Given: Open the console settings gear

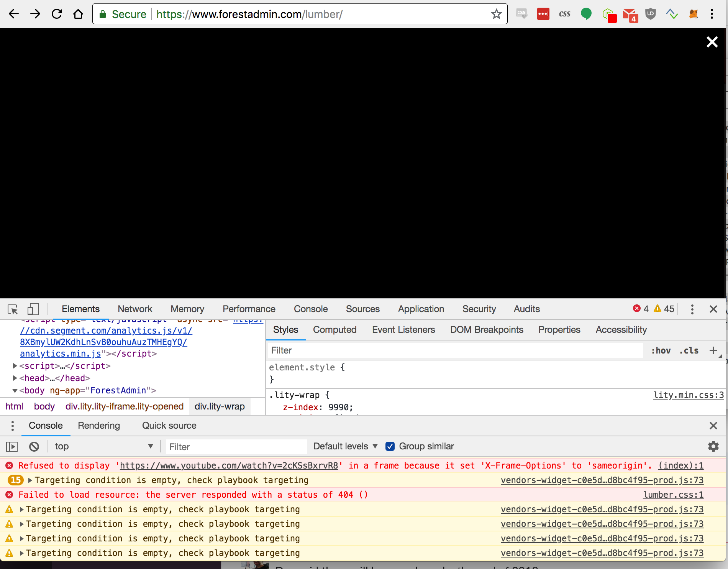Looking at the screenshot, I should click(713, 446).
